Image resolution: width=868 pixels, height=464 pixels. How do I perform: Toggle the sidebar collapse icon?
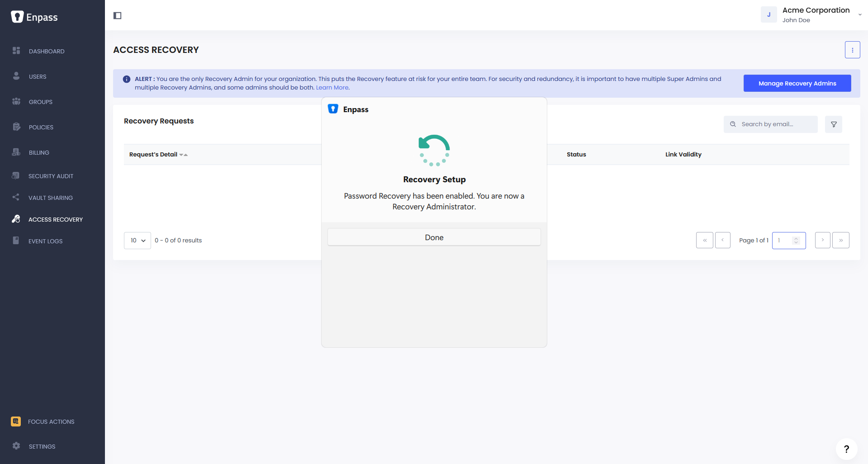coord(118,16)
